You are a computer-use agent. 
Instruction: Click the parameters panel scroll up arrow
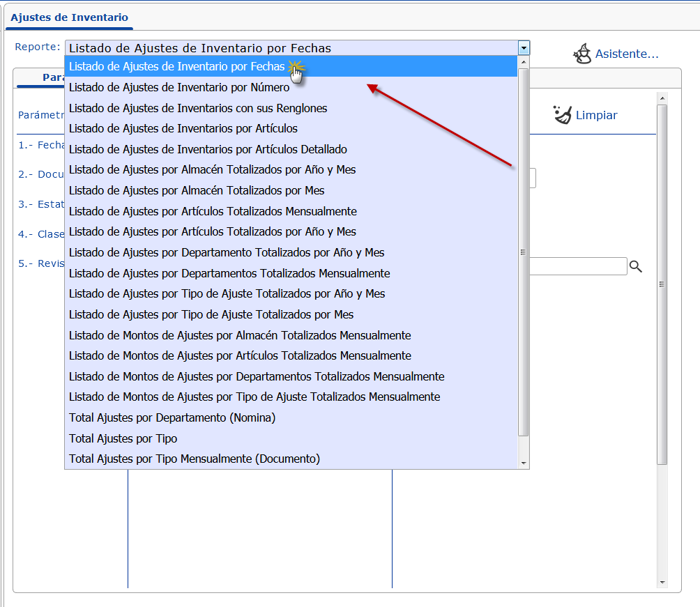662,98
